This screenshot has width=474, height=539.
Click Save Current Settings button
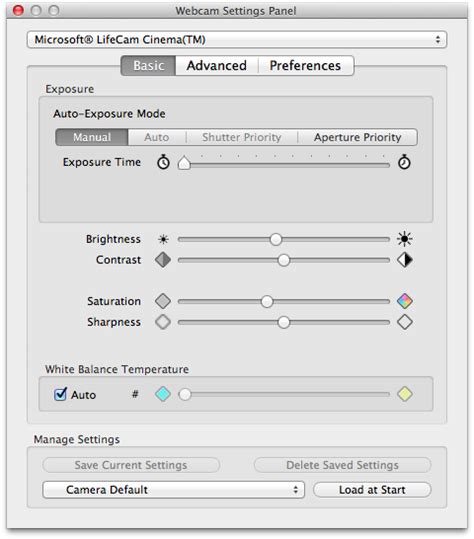(x=131, y=465)
